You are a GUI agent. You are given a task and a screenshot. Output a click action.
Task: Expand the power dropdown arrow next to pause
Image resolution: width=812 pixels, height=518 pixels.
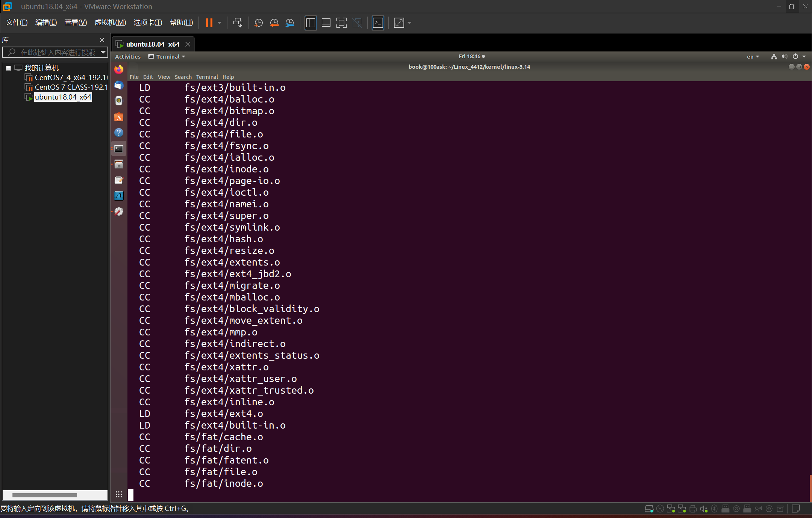tap(220, 23)
